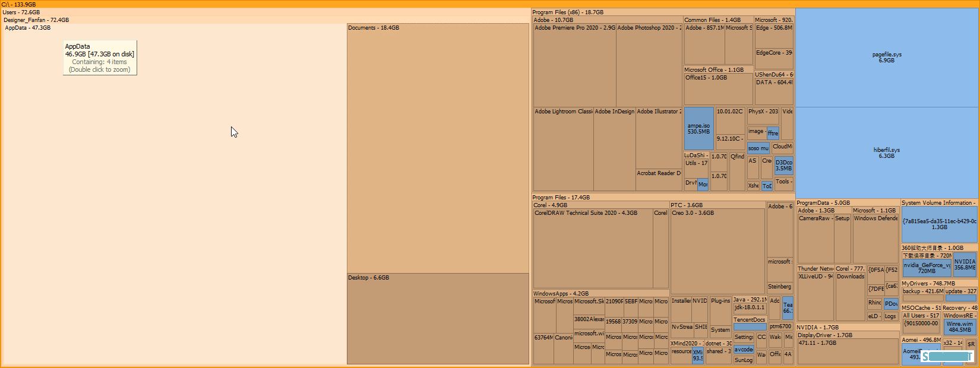This screenshot has height=368, width=980.
Task: Select the PhysX - 203 block
Action: point(763,115)
